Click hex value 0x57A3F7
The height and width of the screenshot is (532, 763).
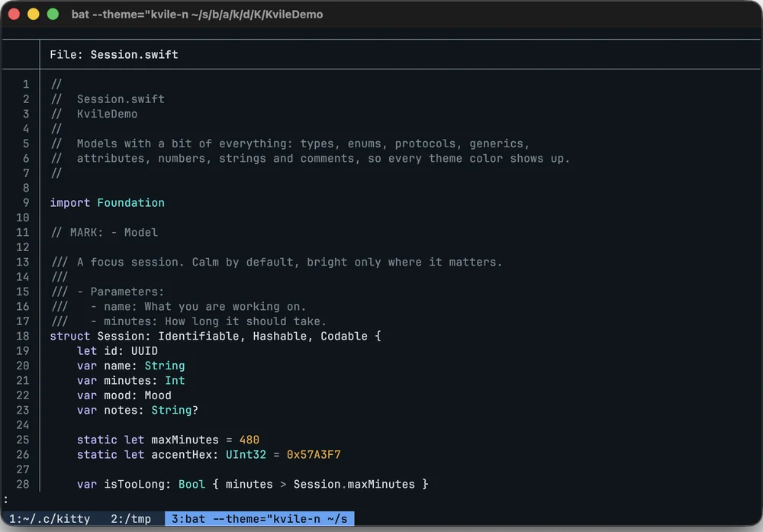[314, 455]
